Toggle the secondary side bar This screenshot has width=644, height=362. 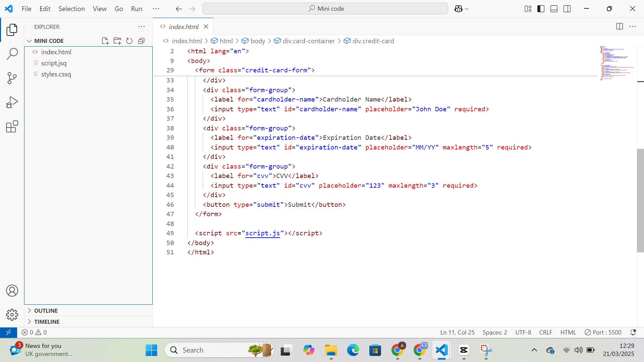567,8
